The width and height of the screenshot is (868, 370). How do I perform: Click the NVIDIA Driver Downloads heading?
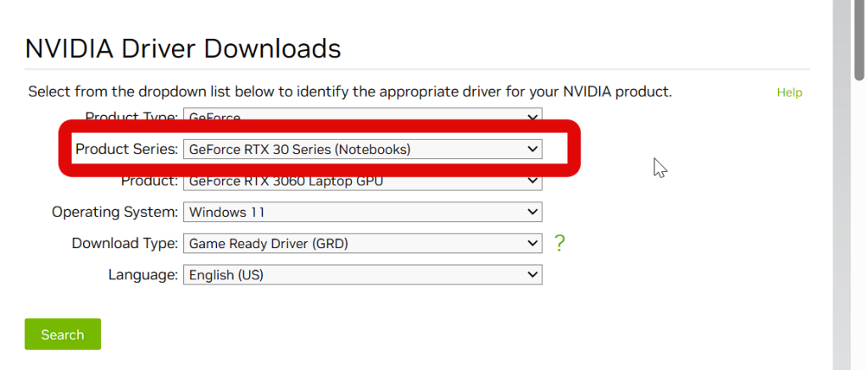coord(183,48)
